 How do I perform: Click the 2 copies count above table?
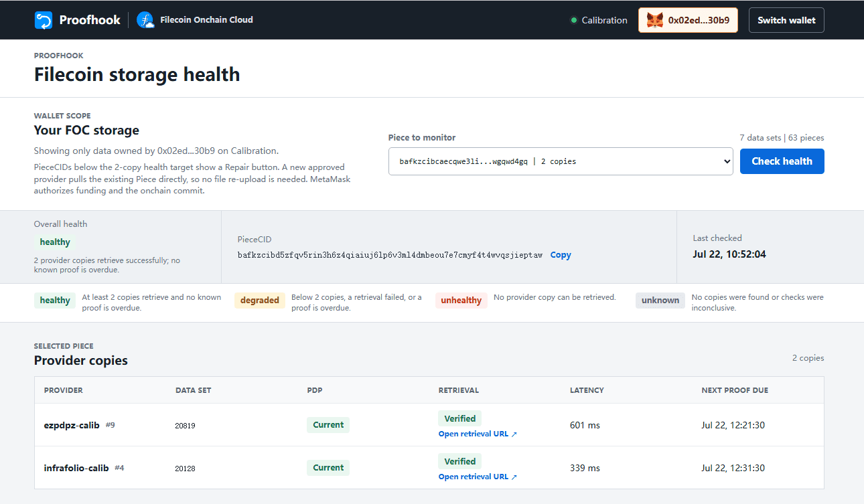[808, 358]
